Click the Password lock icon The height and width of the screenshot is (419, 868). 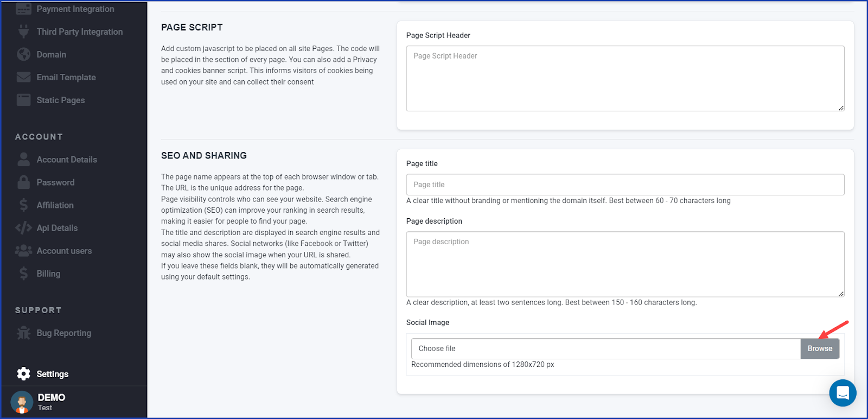pos(23,182)
